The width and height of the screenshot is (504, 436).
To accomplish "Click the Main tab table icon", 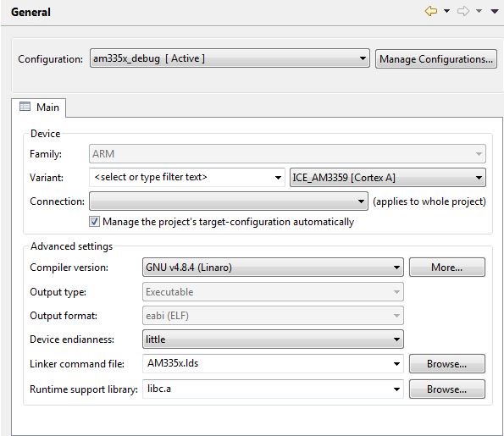I will [25, 107].
